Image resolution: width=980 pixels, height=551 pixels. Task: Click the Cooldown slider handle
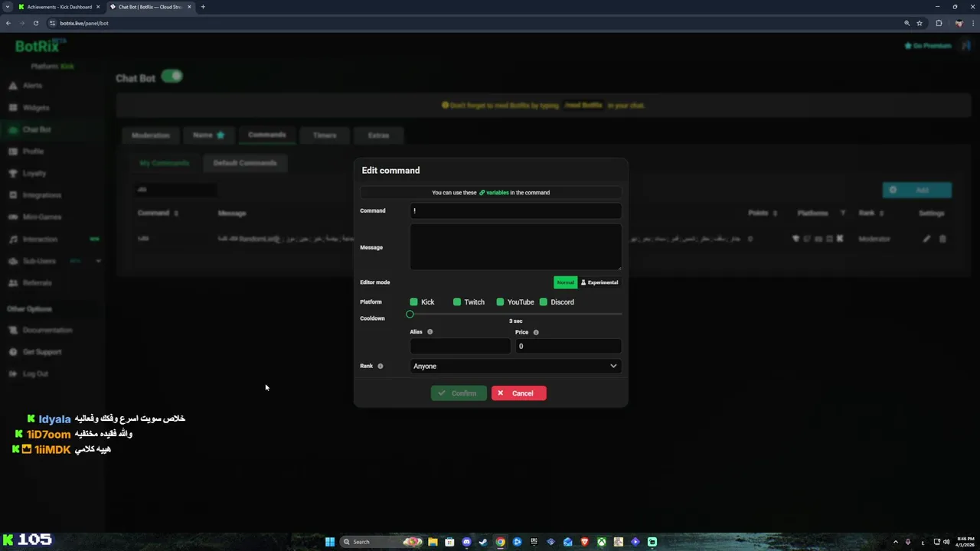[x=410, y=315]
